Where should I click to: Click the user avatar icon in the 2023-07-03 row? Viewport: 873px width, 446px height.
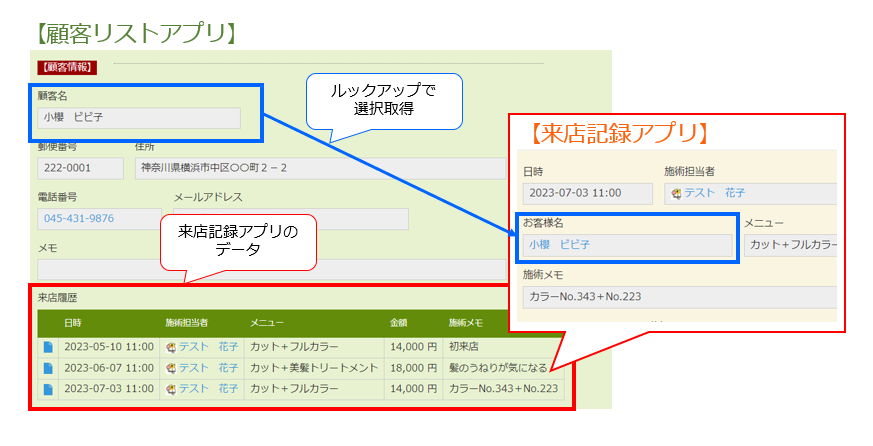tap(171, 389)
